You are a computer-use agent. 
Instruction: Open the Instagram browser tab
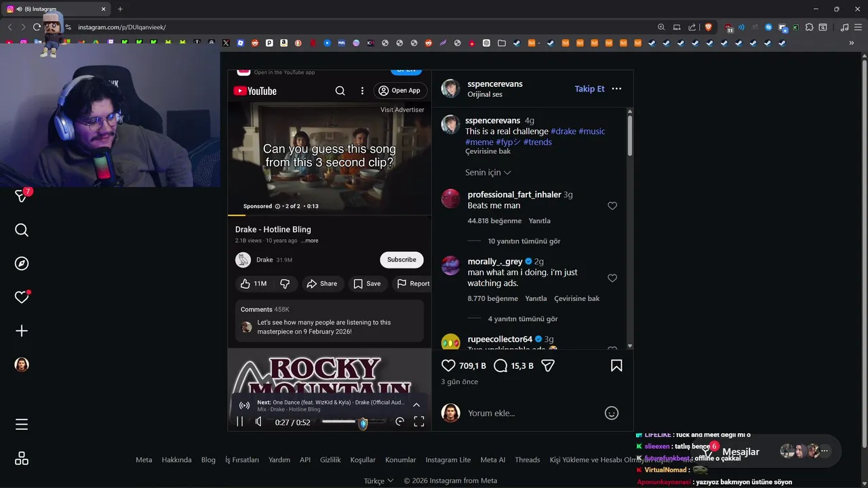pyautogui.click(x=57, y=9)
